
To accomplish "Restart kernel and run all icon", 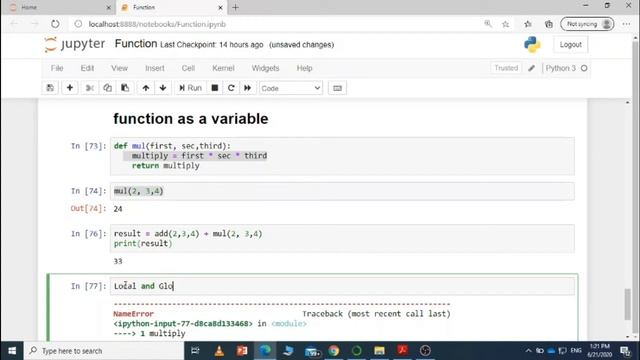I will pyautogui.click(x=247, y=88).
